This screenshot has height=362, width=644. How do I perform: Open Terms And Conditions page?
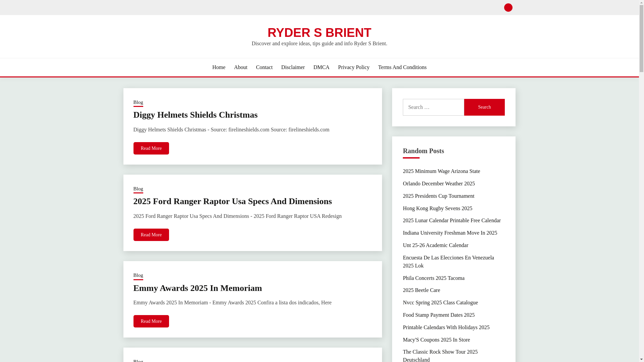pyautogui.click(x=402, y=67)
